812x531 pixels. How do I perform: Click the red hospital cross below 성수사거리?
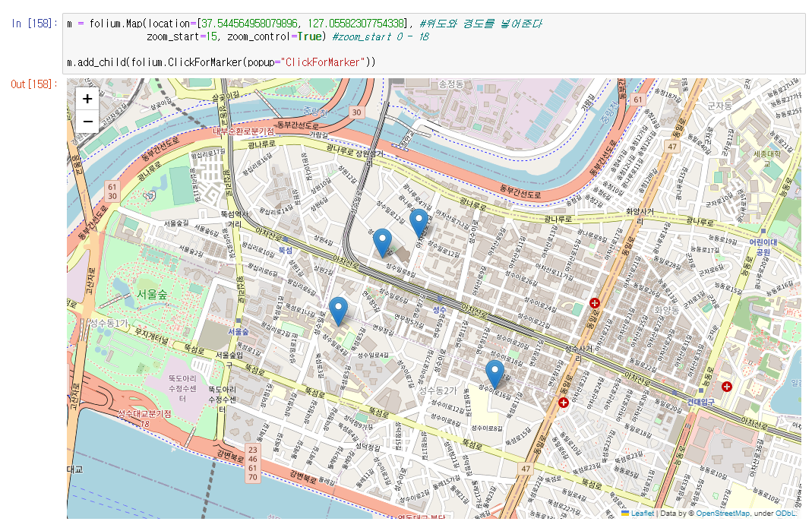(564, 402)
